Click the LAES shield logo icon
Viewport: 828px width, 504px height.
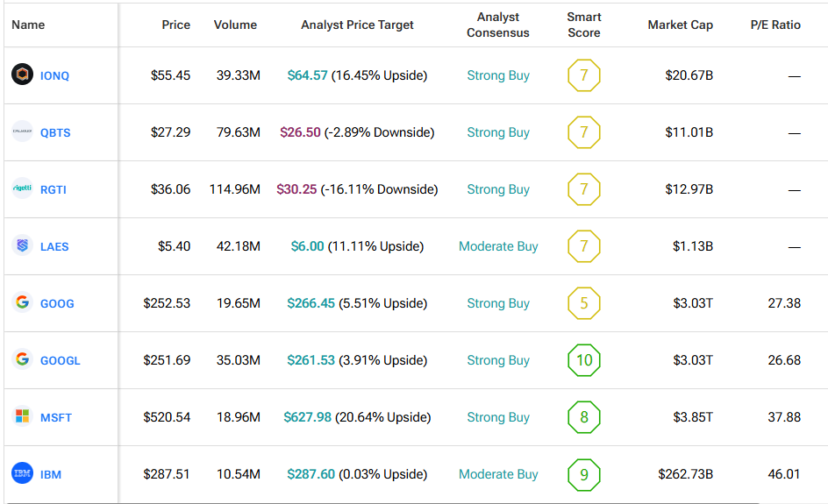pos(22,246)
